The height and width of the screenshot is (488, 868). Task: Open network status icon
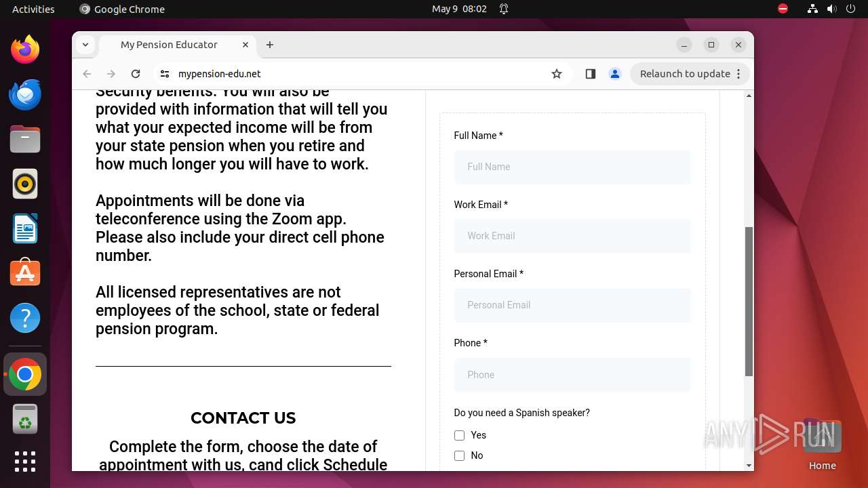(x=812, y=9)
